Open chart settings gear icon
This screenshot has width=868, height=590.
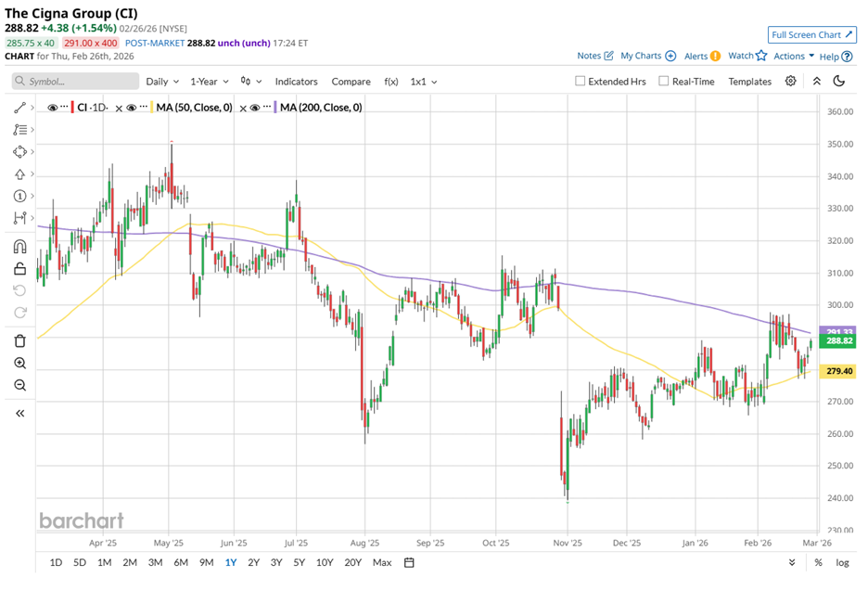[791, 82]
